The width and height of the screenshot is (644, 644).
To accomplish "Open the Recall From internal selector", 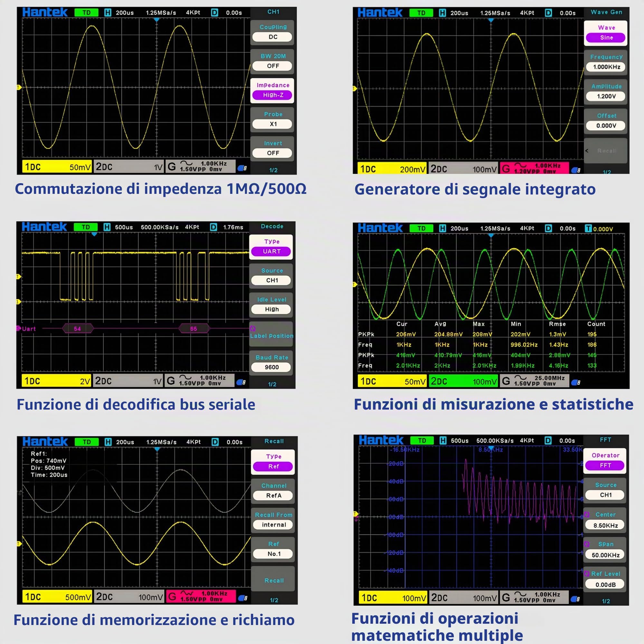I will pos(273,520).
